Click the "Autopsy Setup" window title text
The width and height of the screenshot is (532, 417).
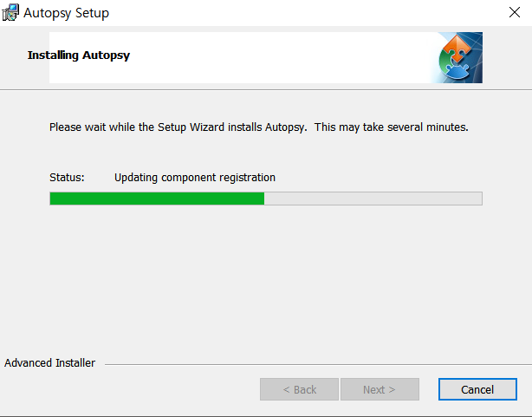coord(66,13)
